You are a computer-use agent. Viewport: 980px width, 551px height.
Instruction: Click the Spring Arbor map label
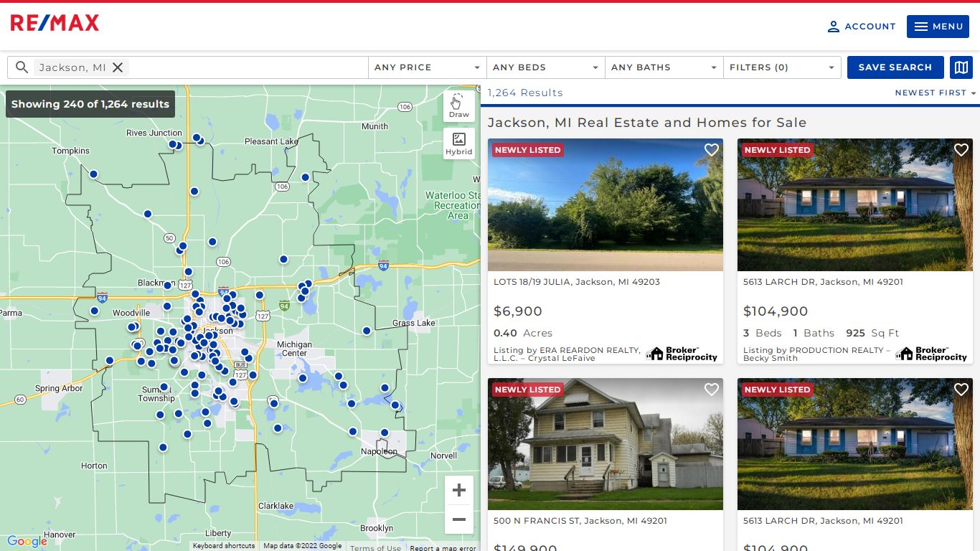tap(59, 388)
